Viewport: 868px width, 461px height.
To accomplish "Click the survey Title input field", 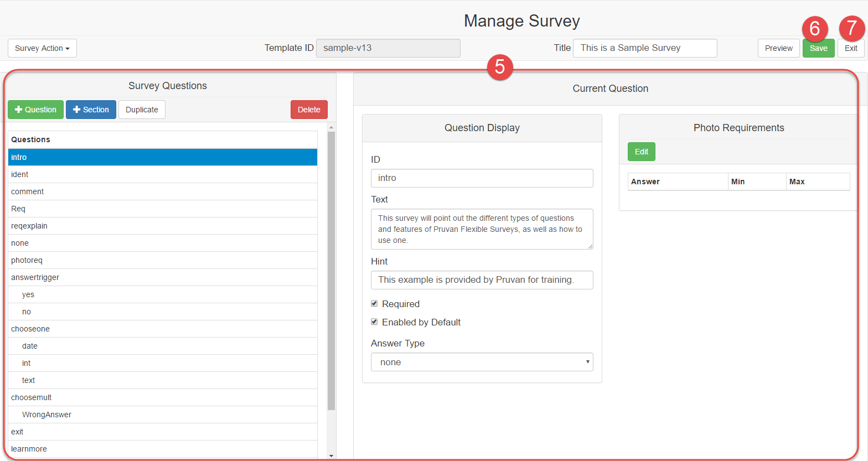I will coord(645,48).
